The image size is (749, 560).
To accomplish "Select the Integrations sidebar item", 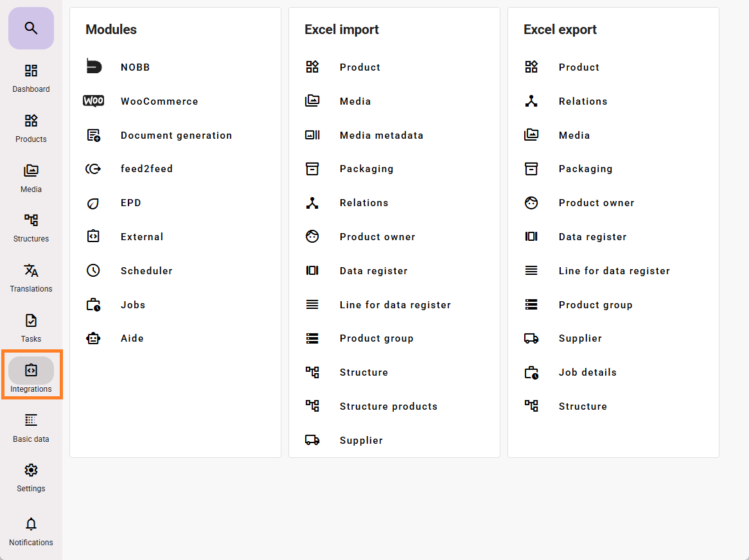I will click(x=31, y=378).
